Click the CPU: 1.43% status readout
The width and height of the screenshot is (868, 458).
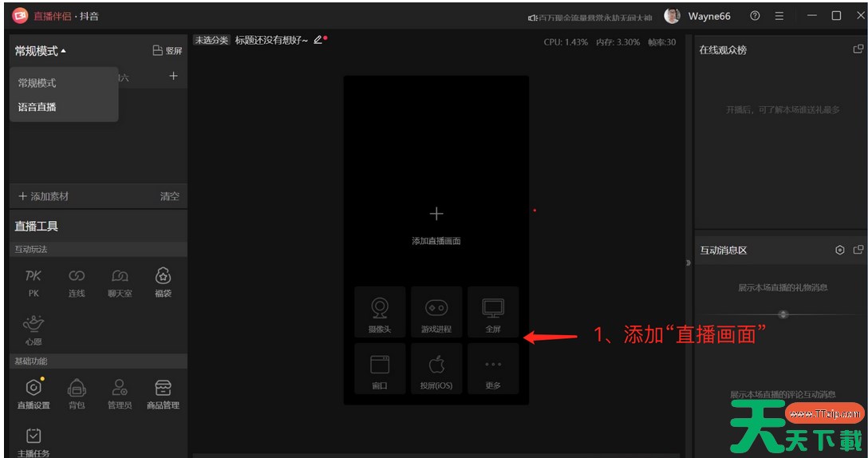[566, 42]
